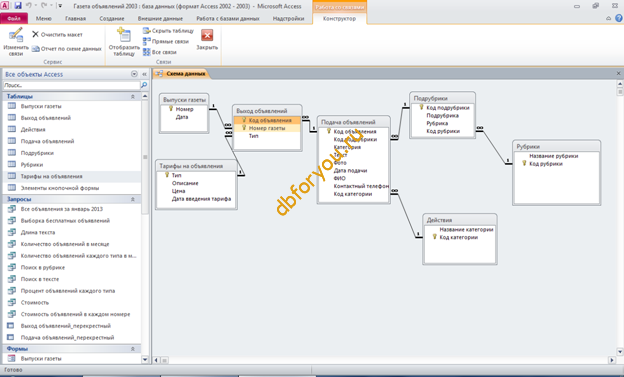Screen dimensions: 624x377
Task: Show Все связи
Action: [160, 52]
